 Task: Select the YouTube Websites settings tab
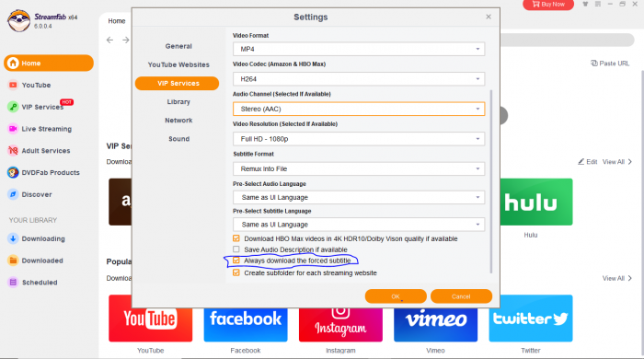coord(178,64)
